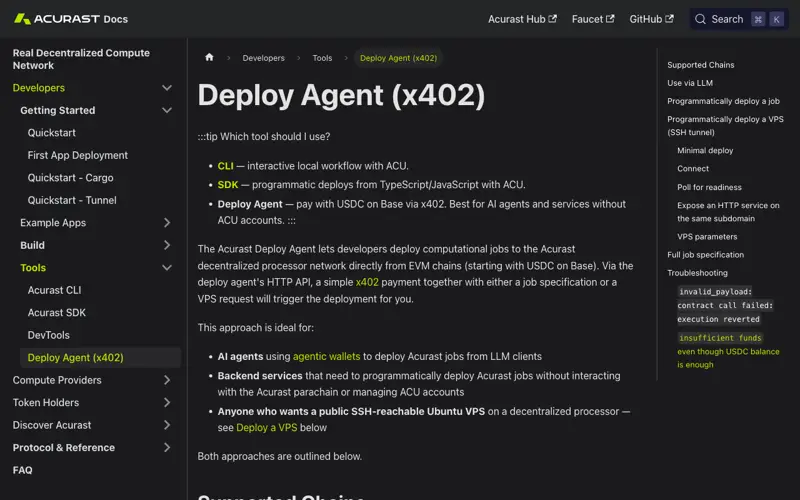Jump to Use via LLM section
The height and width of the screenshot is (500, 800).
[x=690, y=83]
